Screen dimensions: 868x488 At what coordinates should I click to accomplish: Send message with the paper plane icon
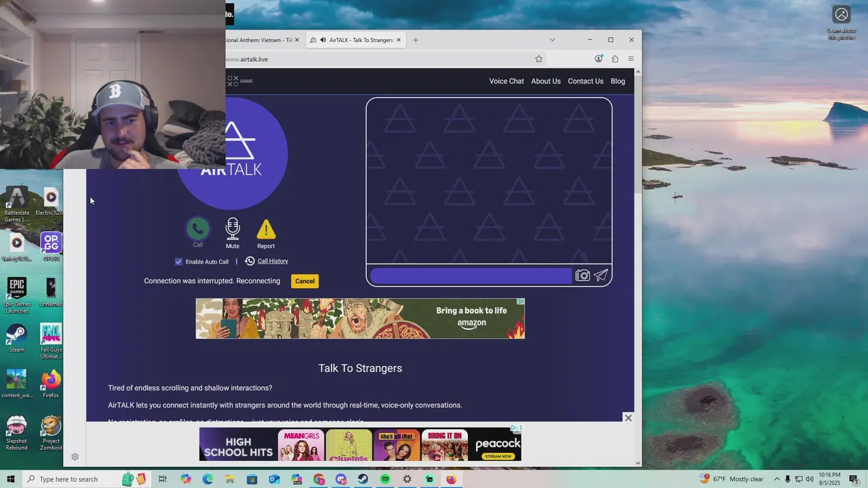[x=601, y=275]
